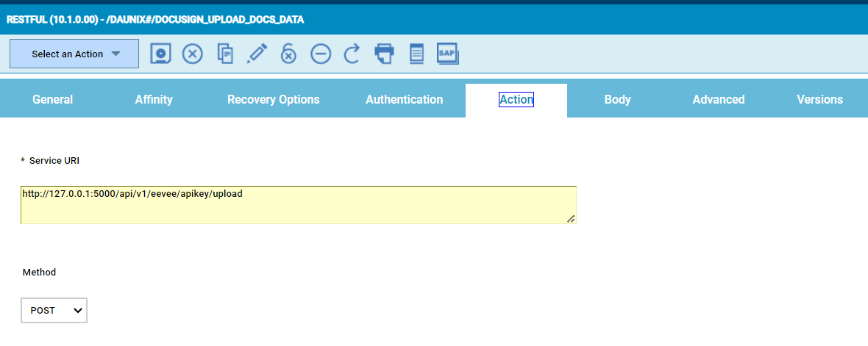Click the Edit pencil icon
Viewport: 868px width, 346px height.
256,54
